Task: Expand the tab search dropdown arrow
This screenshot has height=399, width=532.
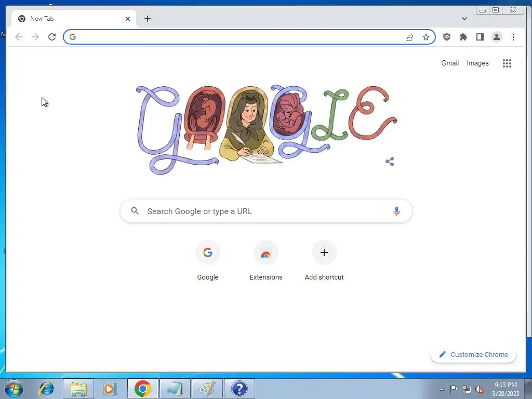Action: (464, 19)
